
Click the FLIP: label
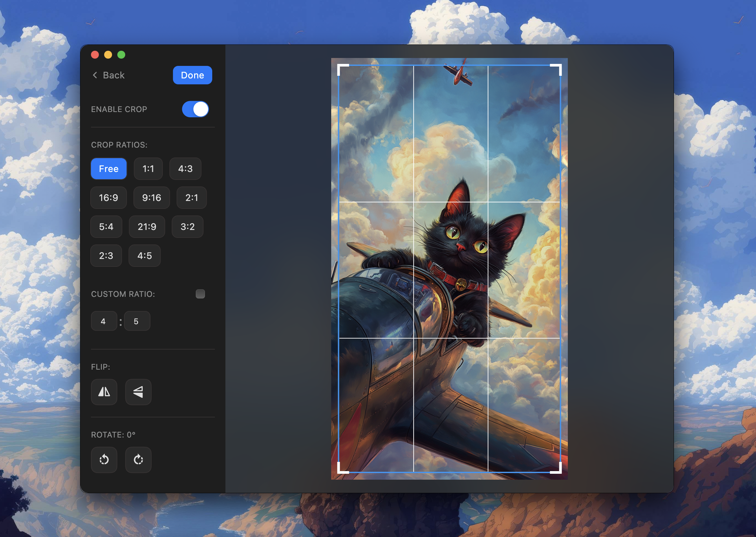point(101,367)
